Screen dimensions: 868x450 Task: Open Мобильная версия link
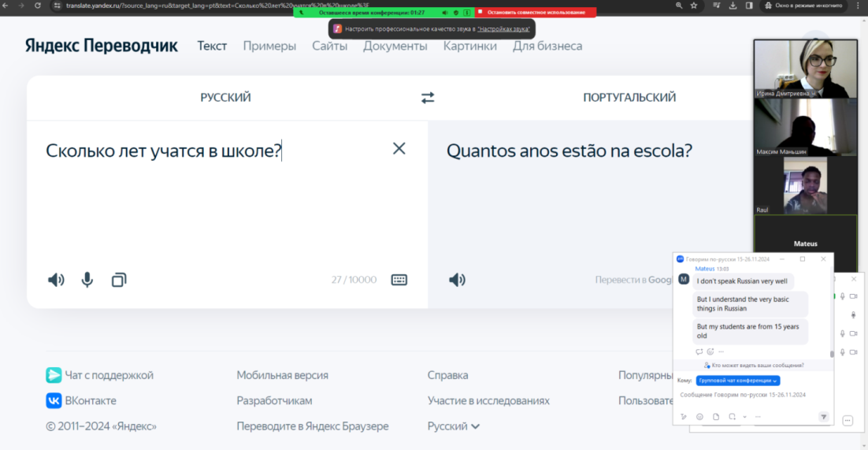pos(282,375)
